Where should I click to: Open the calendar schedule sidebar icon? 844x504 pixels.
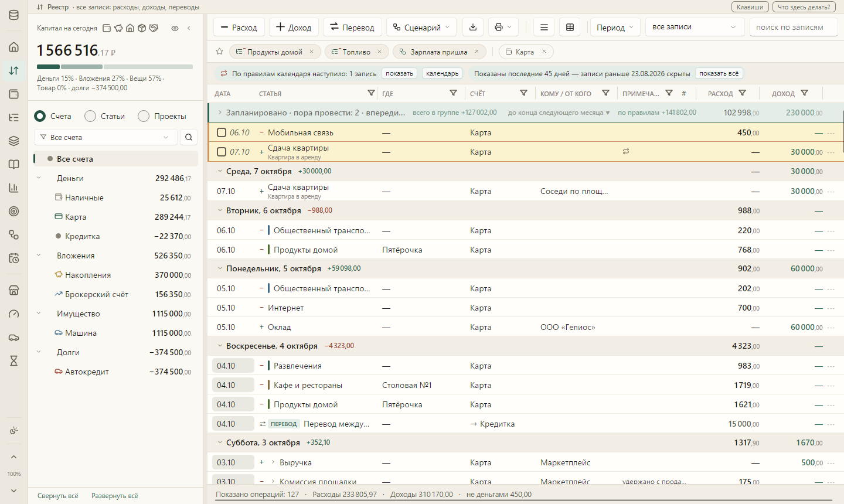pyautogui.click(x=14, y=258)
